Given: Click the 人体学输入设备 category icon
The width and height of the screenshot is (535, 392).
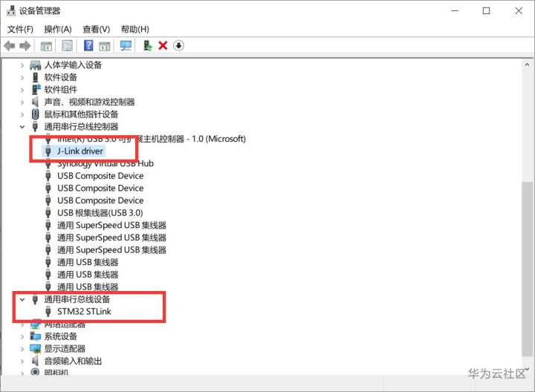Looking at the screenshot, I should [x=36, y=65].
